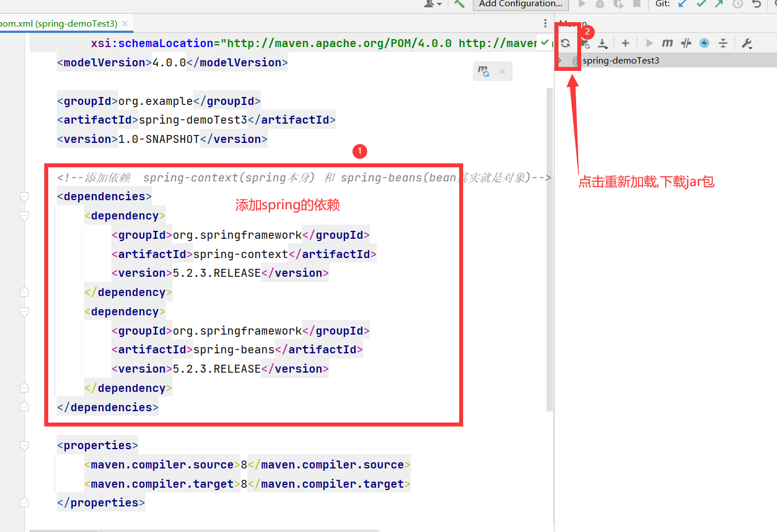This screenshot has height=532, width=777.
Task: Reload all Maven projects
Action: [x=565, y=43]
